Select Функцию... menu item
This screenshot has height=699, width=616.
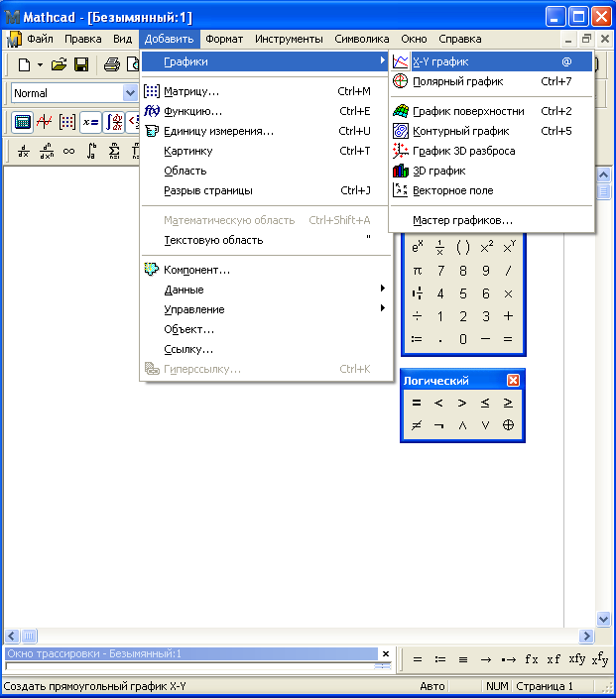click(x=266, y=111)
